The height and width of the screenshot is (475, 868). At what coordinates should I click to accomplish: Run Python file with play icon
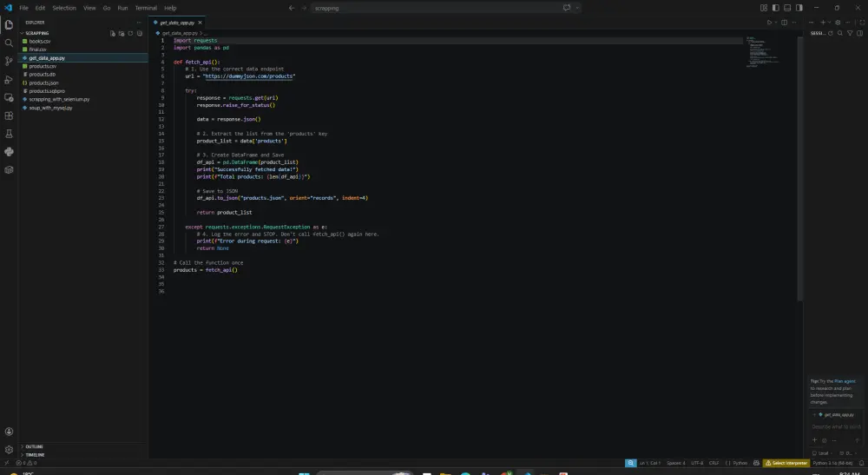tap(769, 23)
